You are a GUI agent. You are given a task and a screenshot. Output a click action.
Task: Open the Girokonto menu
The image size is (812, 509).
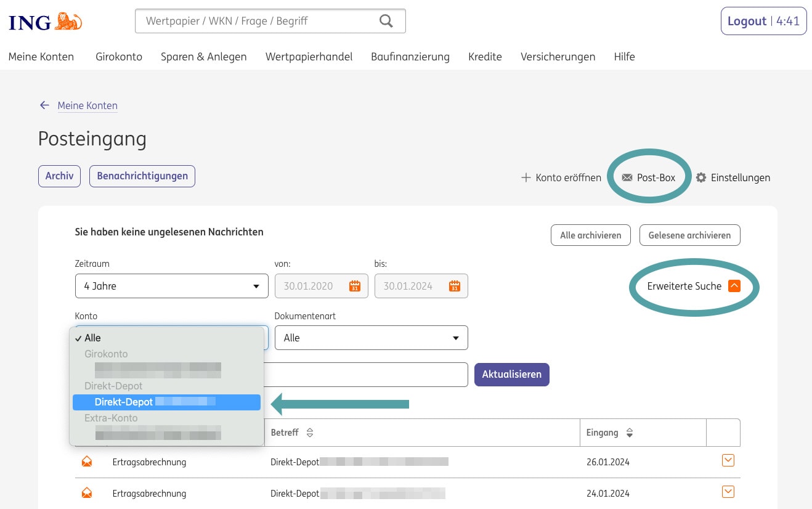point(119,57)
